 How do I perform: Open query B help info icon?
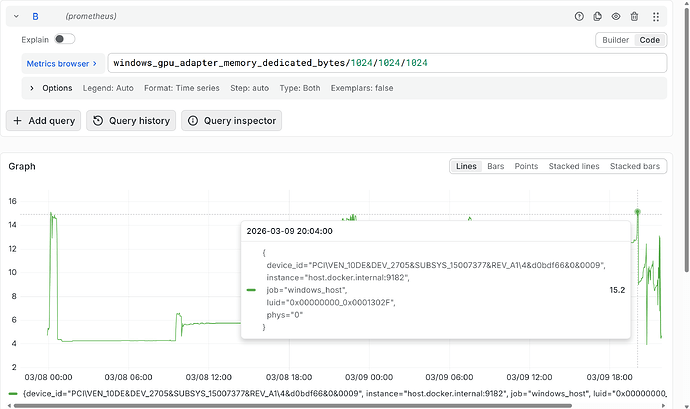point(579,17)
